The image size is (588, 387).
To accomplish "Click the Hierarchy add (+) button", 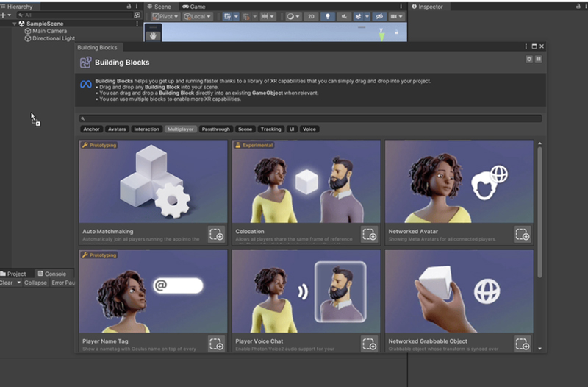I will coord(3,15).
